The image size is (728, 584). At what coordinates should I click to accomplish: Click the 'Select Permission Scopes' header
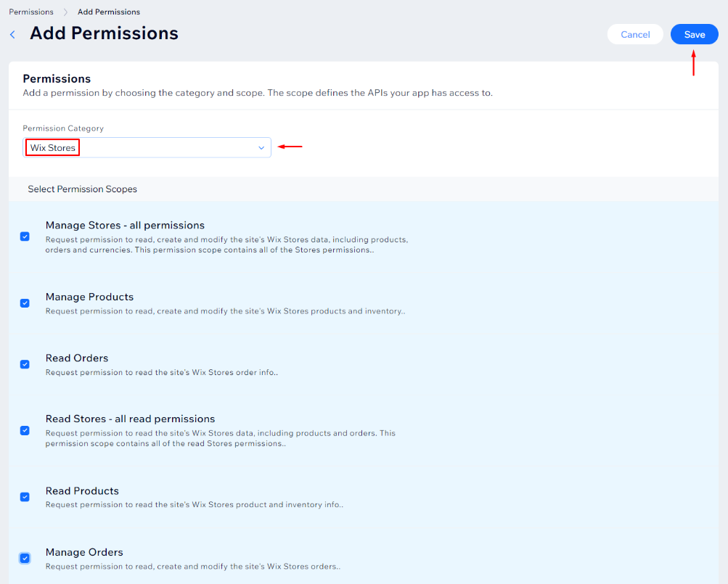pos(82,189)
